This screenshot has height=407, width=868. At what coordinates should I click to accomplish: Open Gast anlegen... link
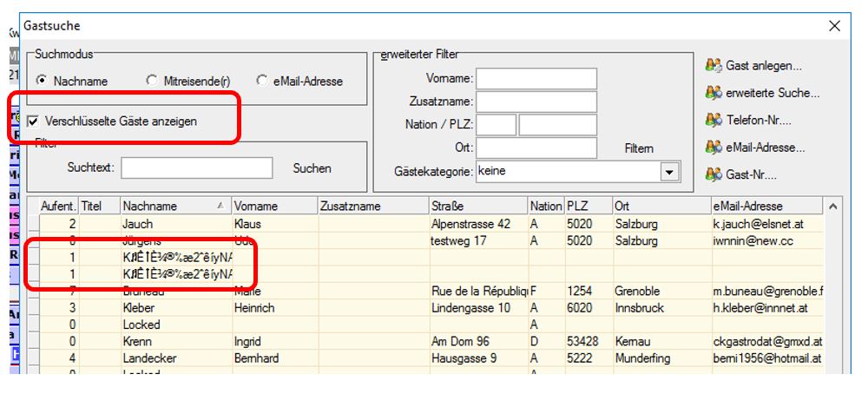click(x=763, y=66)
